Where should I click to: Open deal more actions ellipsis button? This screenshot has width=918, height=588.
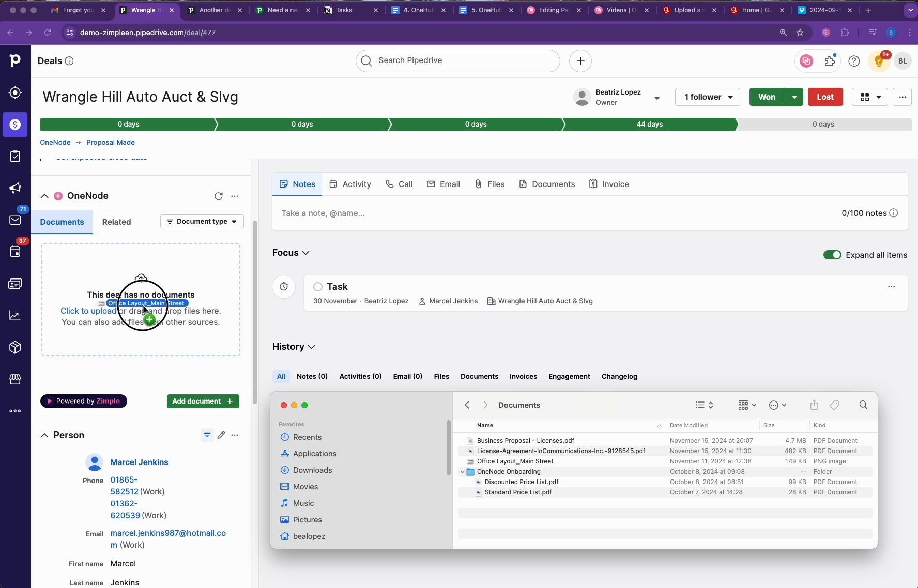tap(902, 97)
